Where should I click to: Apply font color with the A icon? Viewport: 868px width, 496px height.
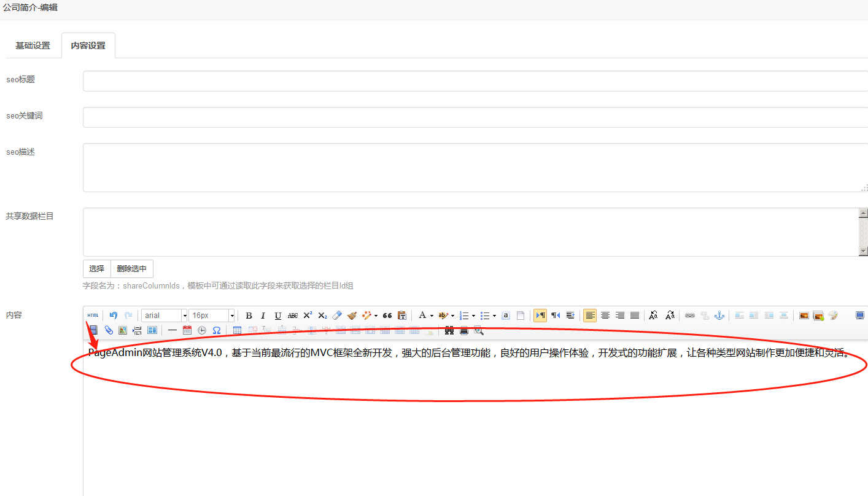click(422, 316)
